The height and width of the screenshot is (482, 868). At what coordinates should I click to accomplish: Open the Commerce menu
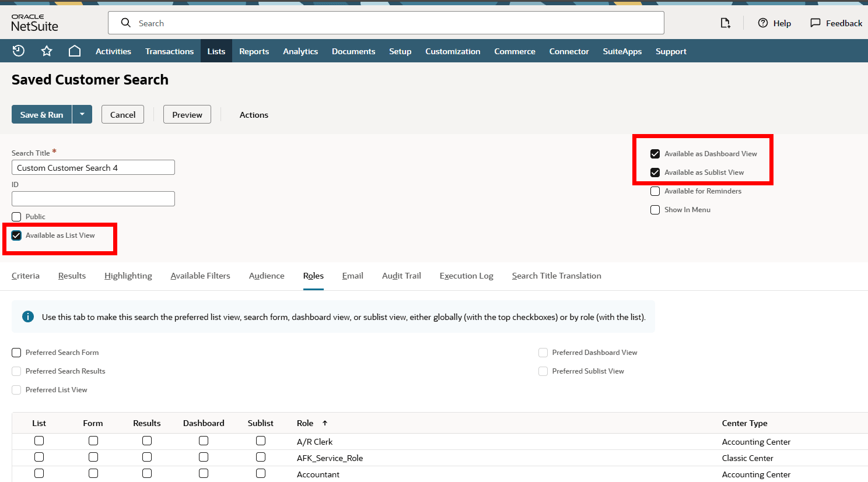(514, 51)
